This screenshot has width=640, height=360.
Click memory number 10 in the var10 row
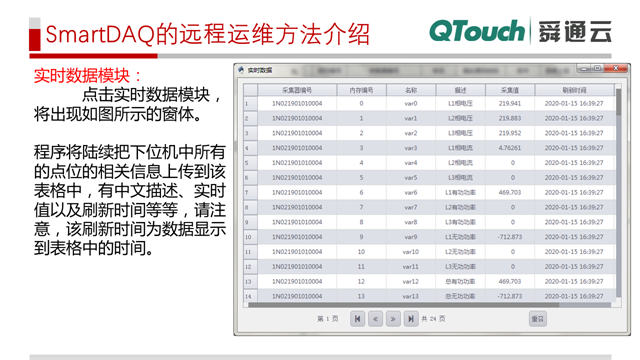[x=361, y=252]
